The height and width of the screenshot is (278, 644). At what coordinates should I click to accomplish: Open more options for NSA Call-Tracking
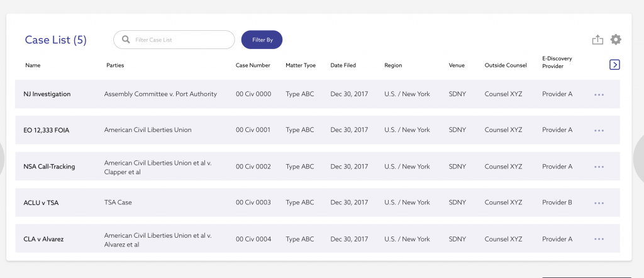[599, 167]
